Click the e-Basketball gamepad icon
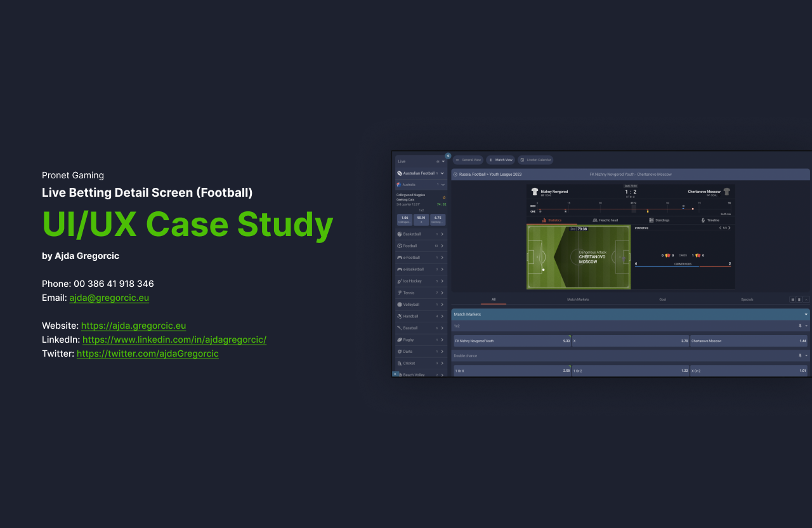This screenshot has width=812, height=528. (x=400, y=269)
